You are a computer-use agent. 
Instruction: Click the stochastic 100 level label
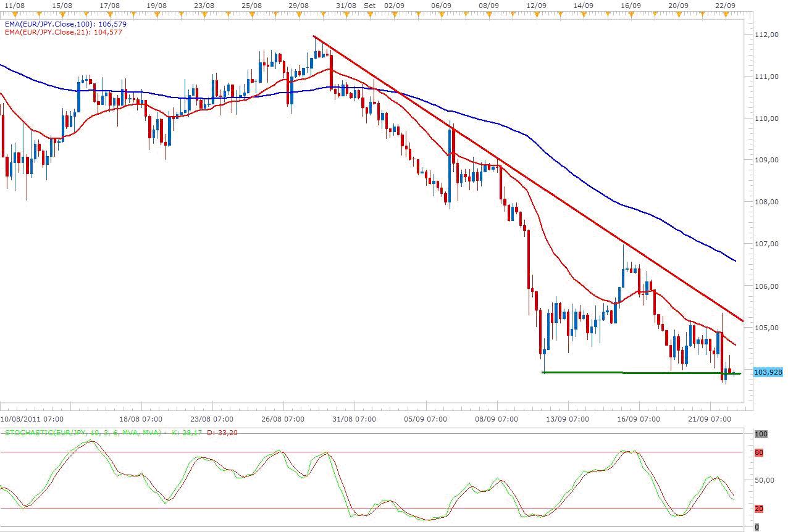(x=761, y=434)
